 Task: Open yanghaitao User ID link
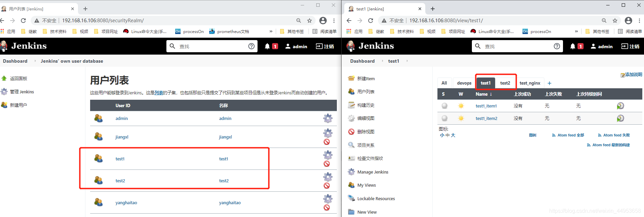[126, 203]
